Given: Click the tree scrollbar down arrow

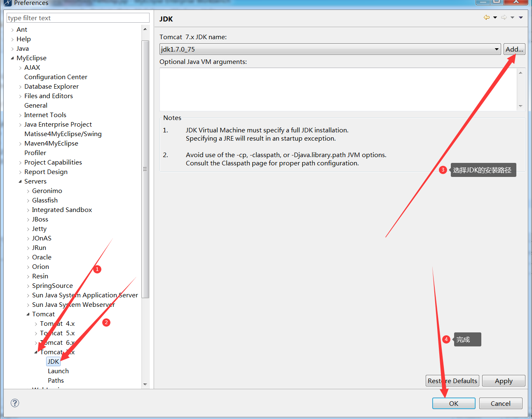Looking at the screenshot, I should click(x=145, y=384).
